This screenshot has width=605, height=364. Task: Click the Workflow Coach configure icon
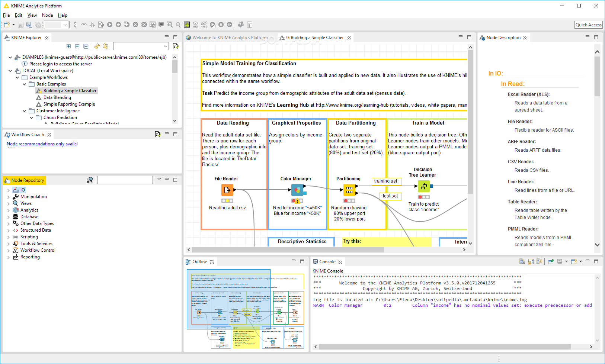point(157,134)
